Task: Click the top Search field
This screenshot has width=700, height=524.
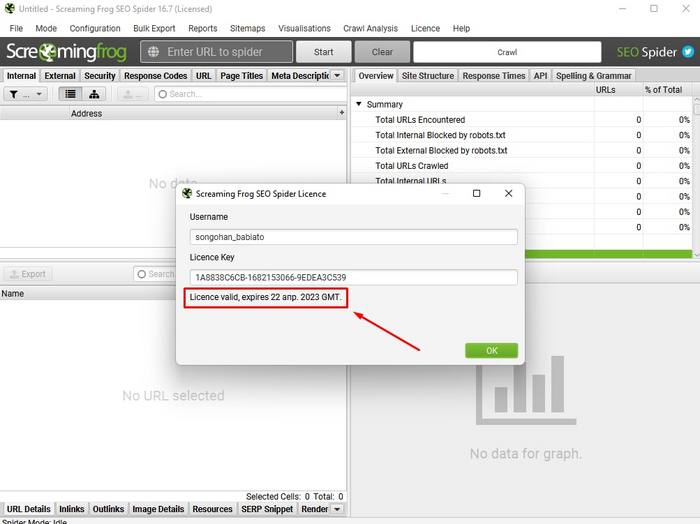Action: click(251, 94)
